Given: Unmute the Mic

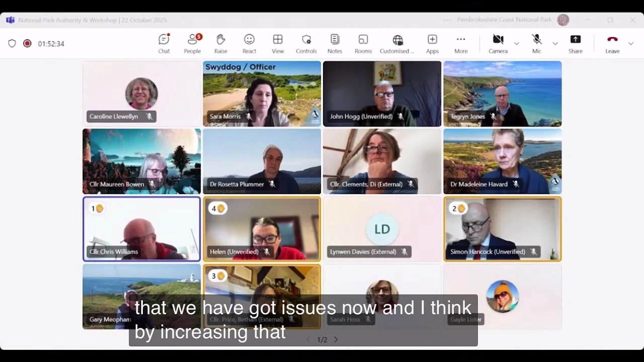Looking at the screenshot, I should click(x=537, y=43).
